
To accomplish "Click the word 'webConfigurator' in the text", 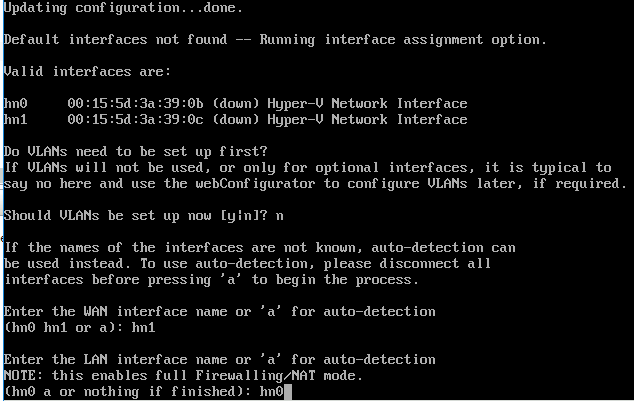I will (255, 184).
